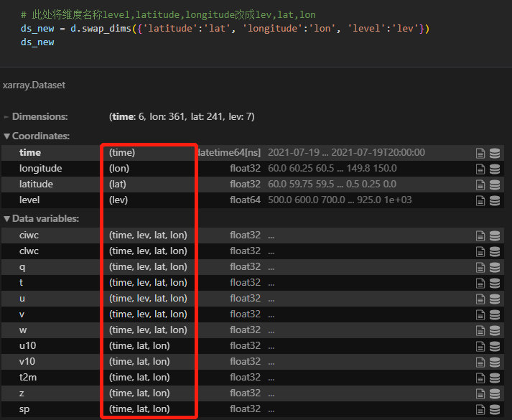The width and height of the screenshot is (512, 420).
Task: Click the xarray.Dataset header text
Action: click(x=34, y=85)
